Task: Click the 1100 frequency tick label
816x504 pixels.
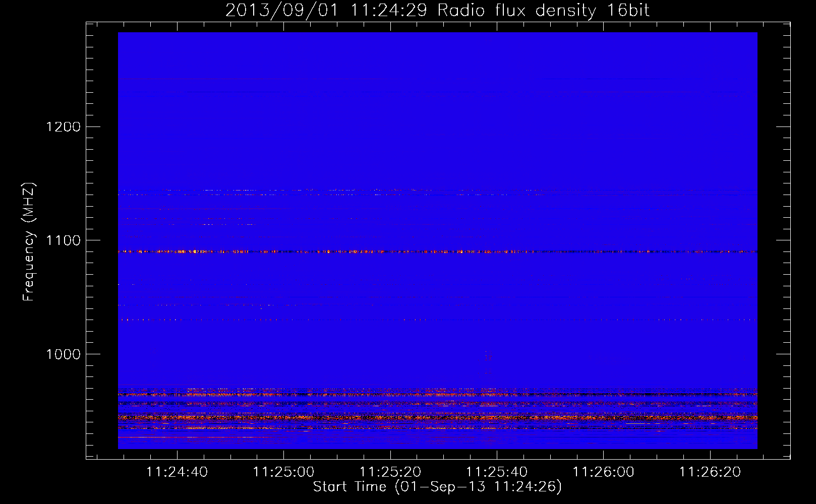Action: [64, 240]
